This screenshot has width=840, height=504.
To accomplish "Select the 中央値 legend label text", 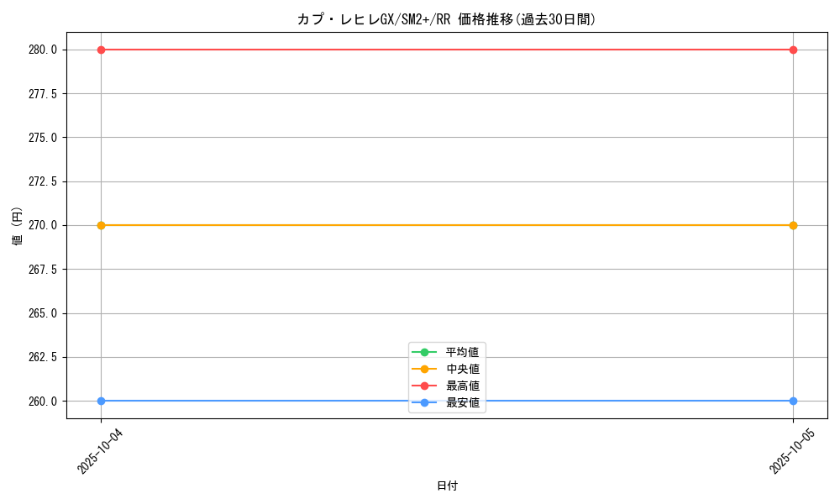I will click(462, 369).
